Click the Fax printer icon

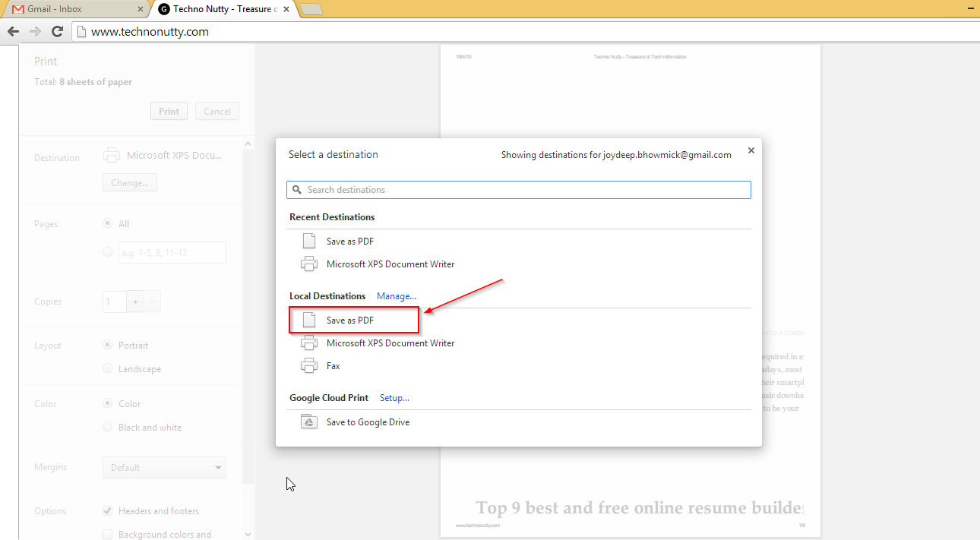click(309, 366)
